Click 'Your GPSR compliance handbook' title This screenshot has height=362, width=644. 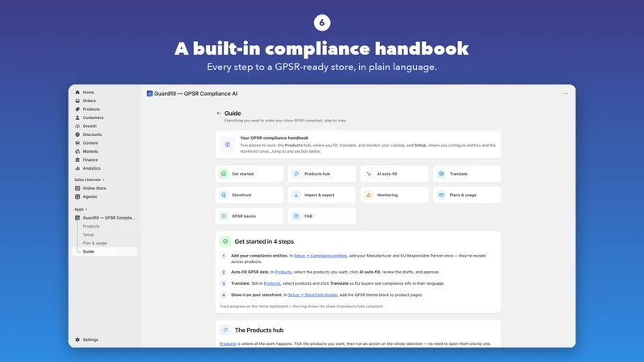click(x=274, y=138)
